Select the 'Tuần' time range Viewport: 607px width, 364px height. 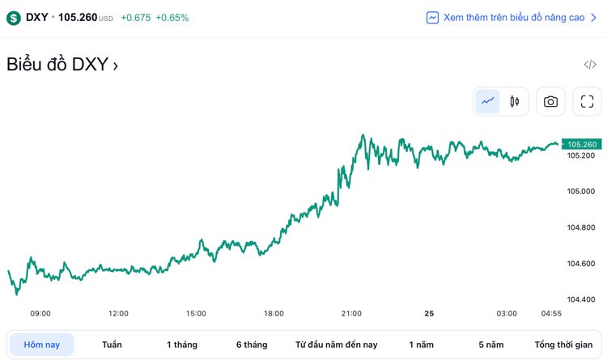coord(112,345)
